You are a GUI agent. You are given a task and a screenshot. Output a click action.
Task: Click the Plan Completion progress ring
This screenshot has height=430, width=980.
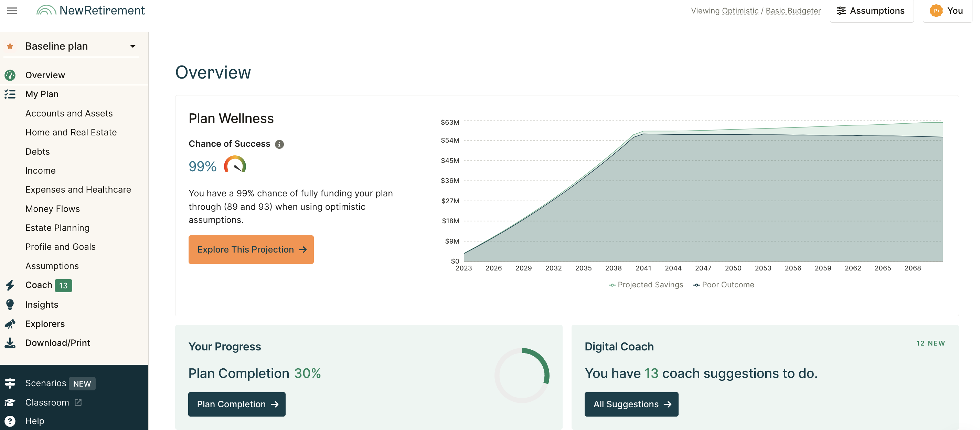[x=522, y=375]
